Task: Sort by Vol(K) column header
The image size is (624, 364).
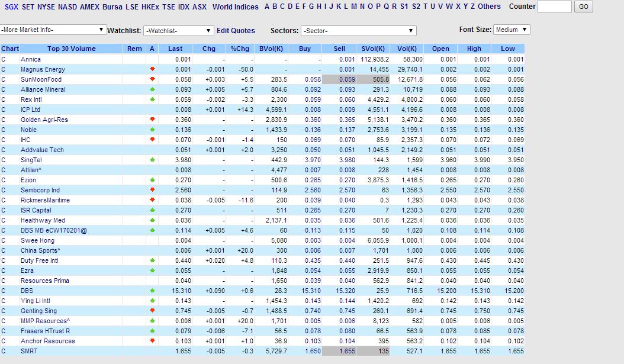Action: pos(407,49)
